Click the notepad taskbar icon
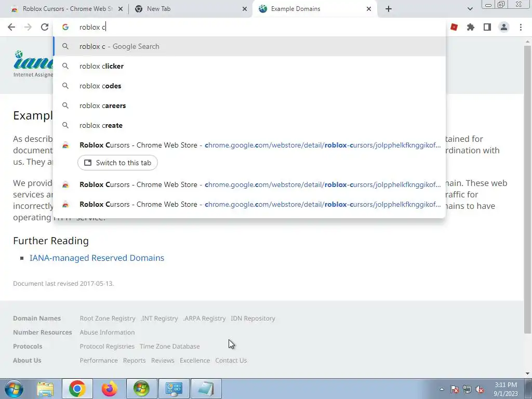The height and width of the screenshot is (399, 532). tap(206, 389)
